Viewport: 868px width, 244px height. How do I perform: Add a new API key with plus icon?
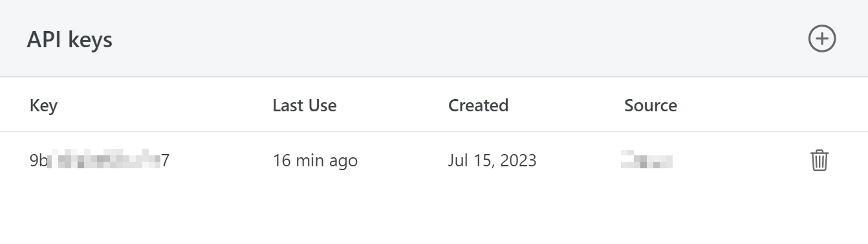point(822,39)
